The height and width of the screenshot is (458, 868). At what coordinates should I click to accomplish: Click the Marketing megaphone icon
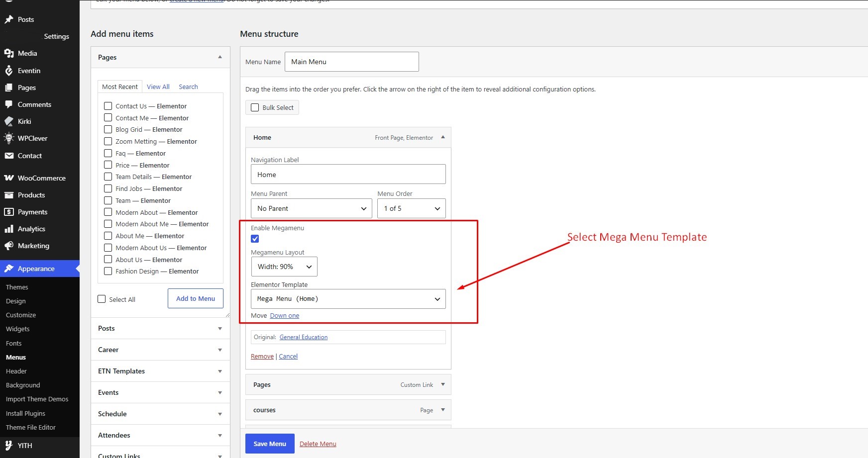[9, 246]
